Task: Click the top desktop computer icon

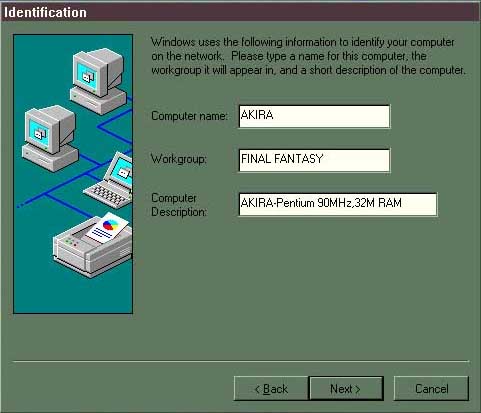Action: 98,80
